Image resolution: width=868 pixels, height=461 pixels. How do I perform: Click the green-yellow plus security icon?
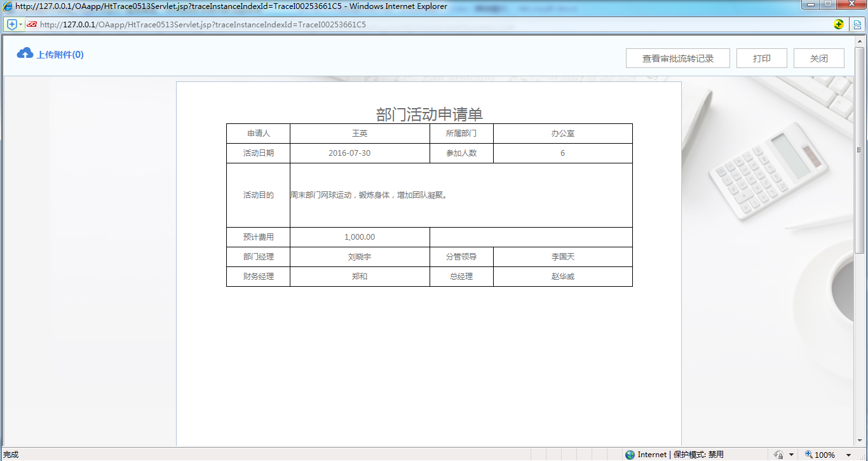coord(839,24)
